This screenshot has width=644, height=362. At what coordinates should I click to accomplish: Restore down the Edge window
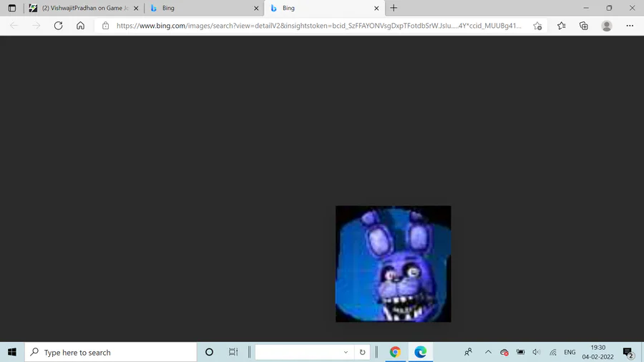point(609,8)
